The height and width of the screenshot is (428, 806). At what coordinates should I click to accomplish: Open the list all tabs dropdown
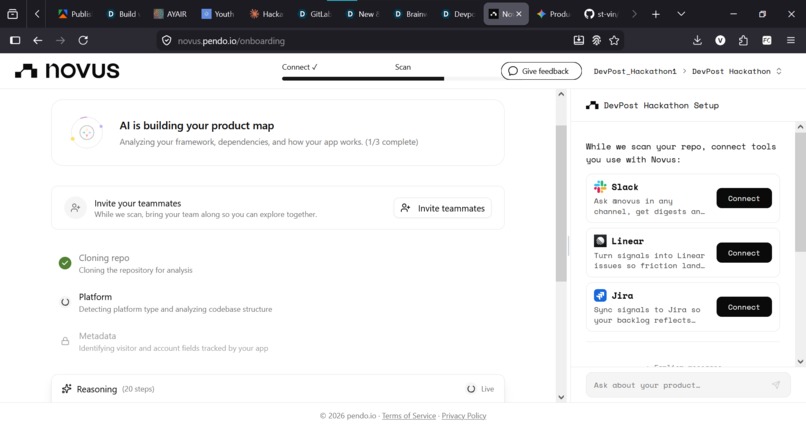coord(681,14)
